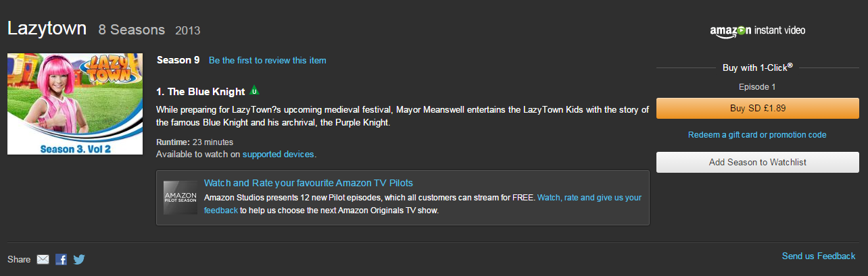Image resolution: width=868 pixels, height=276 pixels.
Task: Click the episode title The Blue Knight
Action: tap(200, 92)
